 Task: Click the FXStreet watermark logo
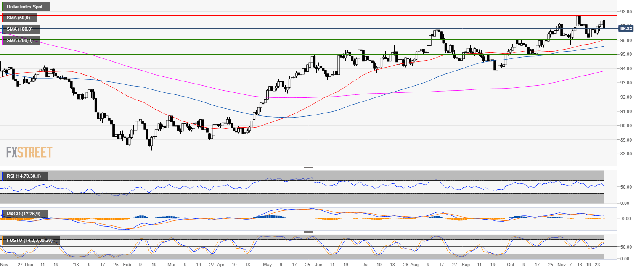29,152
